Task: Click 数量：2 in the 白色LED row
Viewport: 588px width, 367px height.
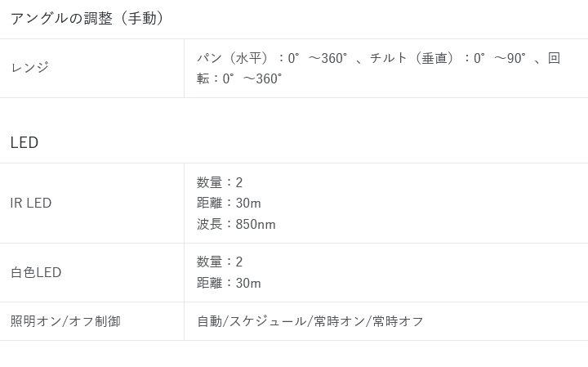Action: [220, 262]
